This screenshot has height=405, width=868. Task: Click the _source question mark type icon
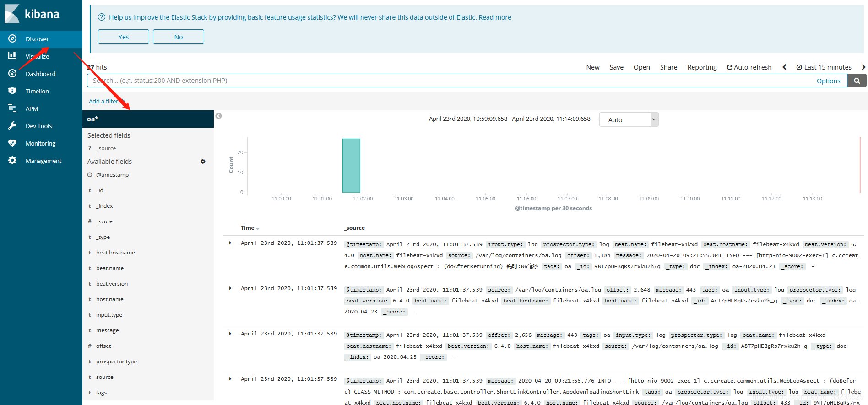[90, 148]
